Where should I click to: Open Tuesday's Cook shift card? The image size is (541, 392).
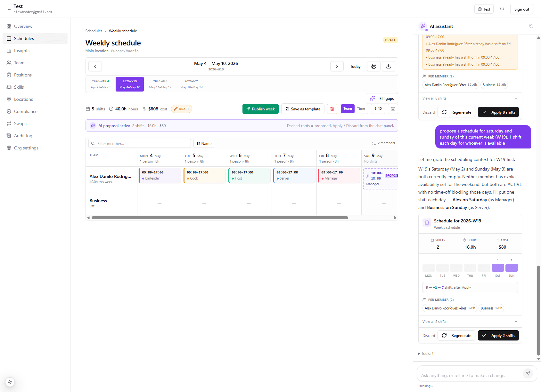tap(204, 175)
